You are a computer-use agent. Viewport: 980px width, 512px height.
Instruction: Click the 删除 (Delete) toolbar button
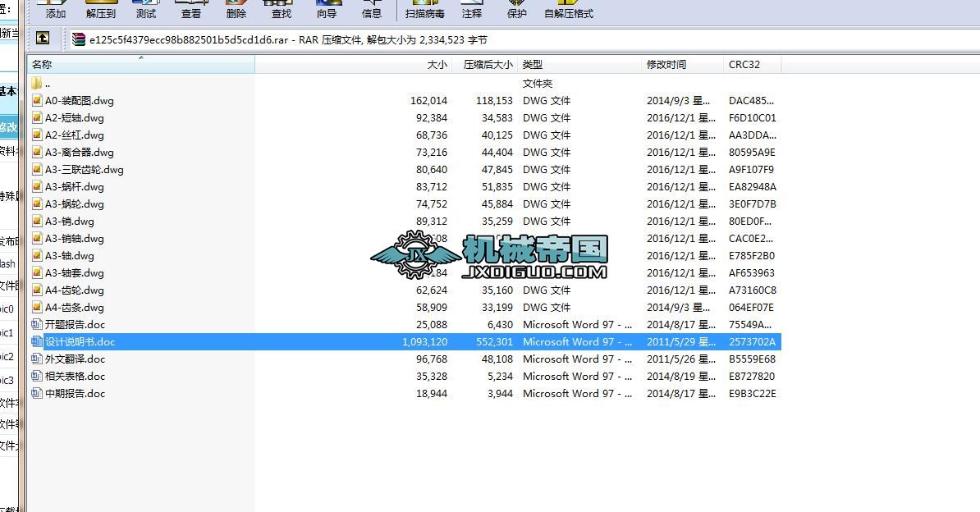coord(236,9)
